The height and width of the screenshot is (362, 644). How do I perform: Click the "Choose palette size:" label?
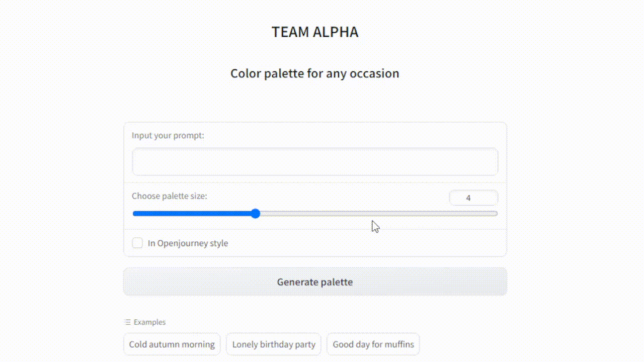point(170,196)
